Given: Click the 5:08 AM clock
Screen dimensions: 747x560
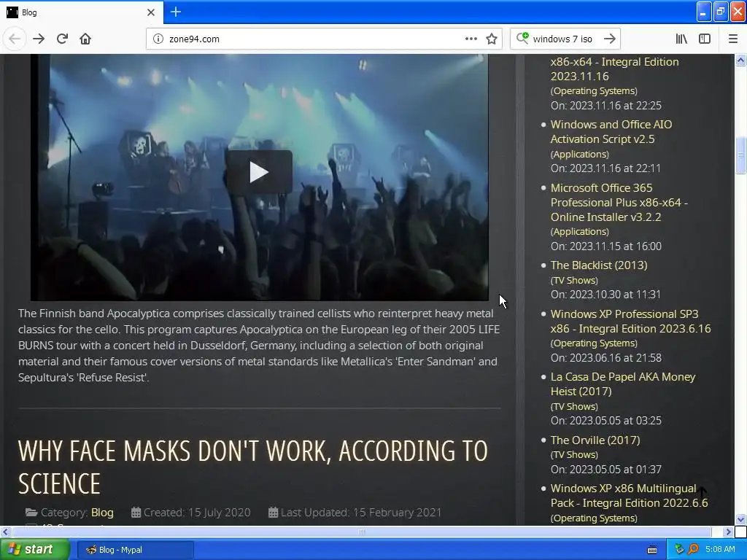Looking at the screenshot, I should click(x=720, y=550).
